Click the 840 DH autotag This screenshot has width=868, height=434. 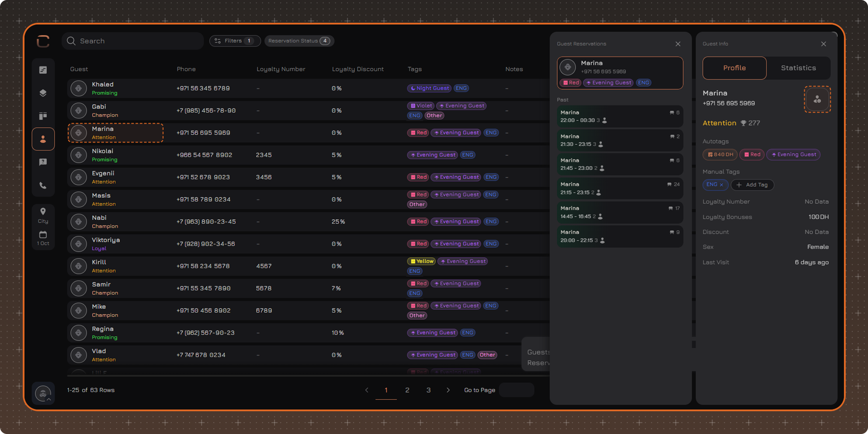[x=720, y=154]
